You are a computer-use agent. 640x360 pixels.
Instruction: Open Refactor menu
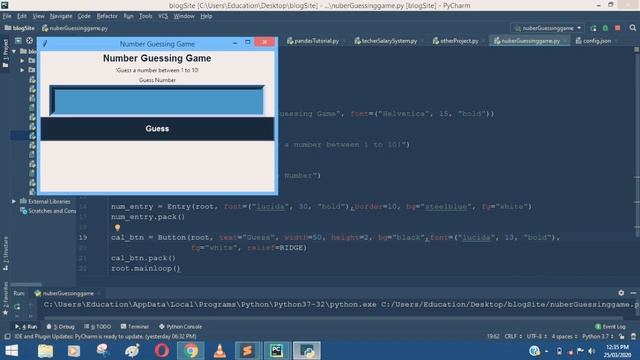[x=107, y=16]
